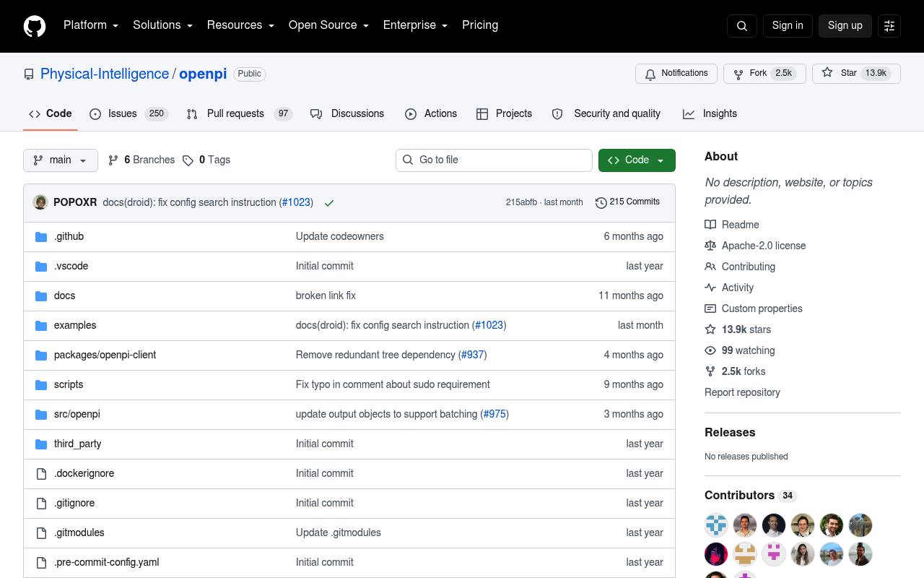Switch to the Insights tab
The height and width of the screenshot is (578, 924).
tap(710, 113)
